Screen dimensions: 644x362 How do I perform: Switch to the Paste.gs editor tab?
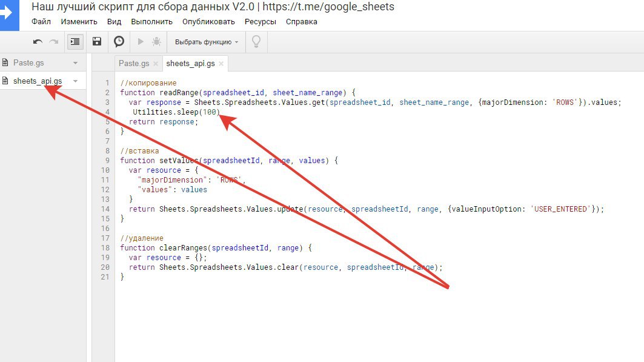tap(134, 63)
